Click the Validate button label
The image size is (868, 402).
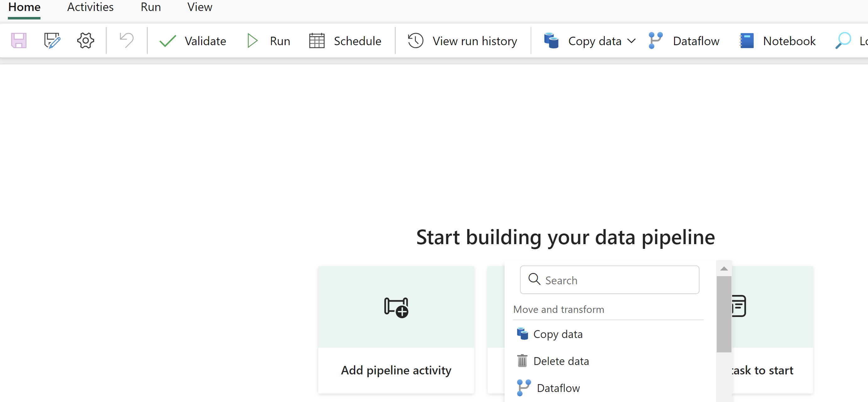205,41
